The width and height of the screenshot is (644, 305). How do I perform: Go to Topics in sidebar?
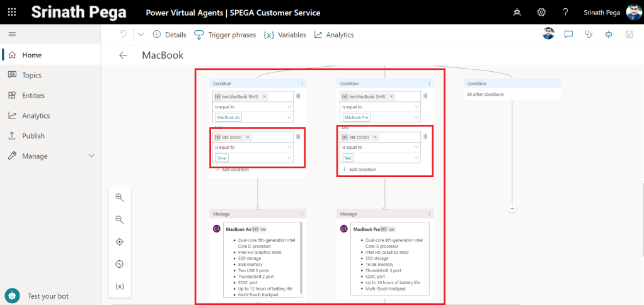coord(32,75)
